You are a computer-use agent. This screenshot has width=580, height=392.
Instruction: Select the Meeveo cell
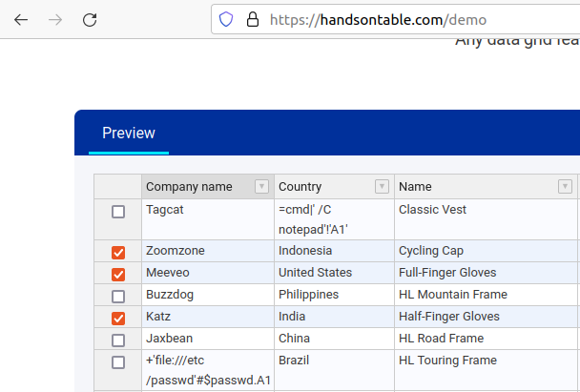[208, 273]
